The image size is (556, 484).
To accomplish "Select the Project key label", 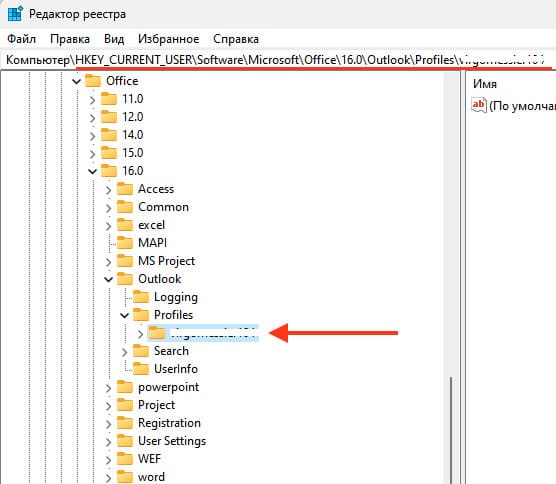I will click(156, 405).
